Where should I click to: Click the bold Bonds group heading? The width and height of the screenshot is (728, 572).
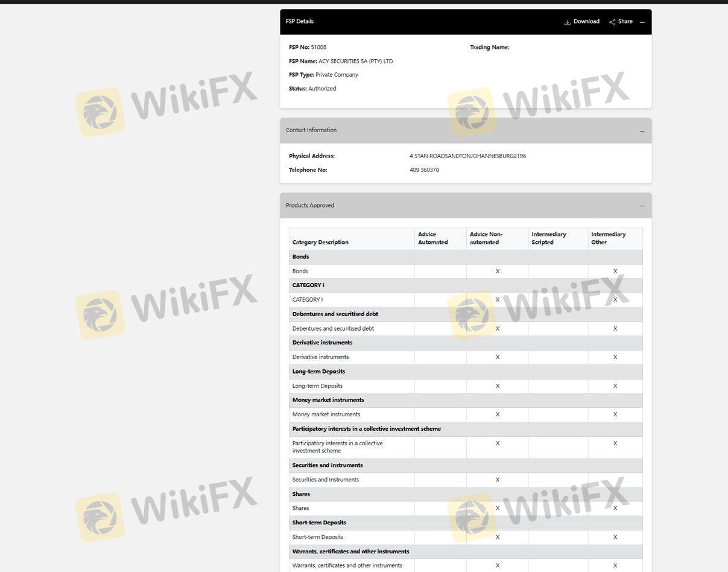click(301, 256)
